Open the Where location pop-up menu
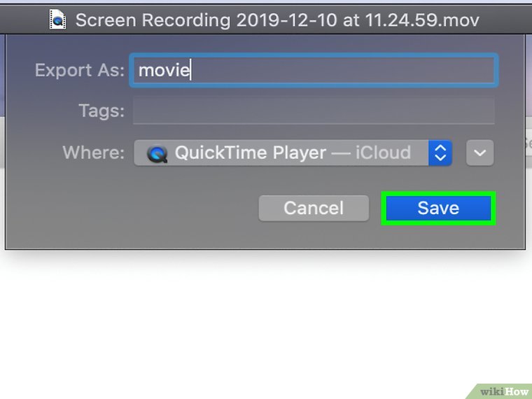Image resolution: width=532 pixels, height=399 pixels. [x=293, y=153]
